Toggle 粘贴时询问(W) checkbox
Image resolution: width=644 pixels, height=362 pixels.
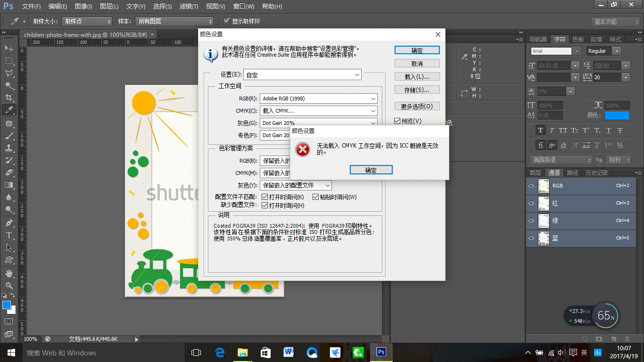coord(315,197)
